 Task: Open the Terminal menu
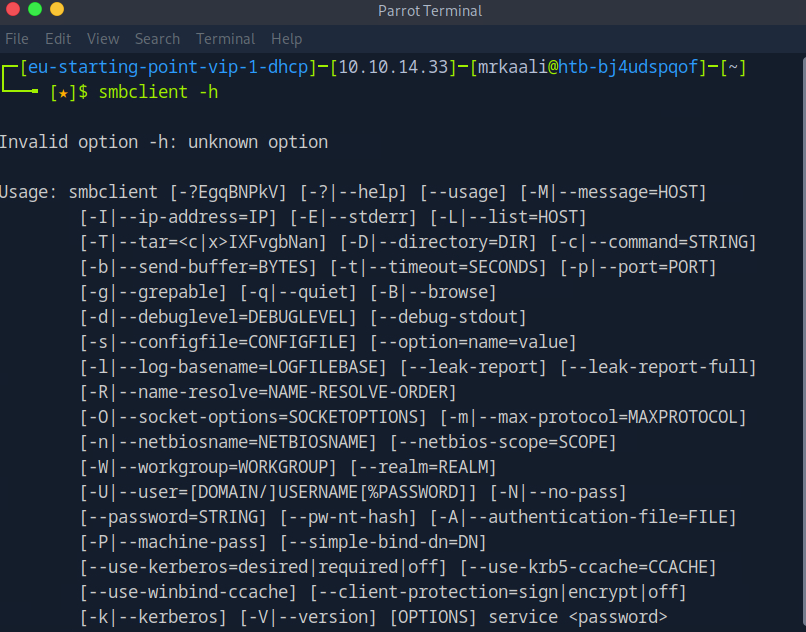tap(225, 39)
